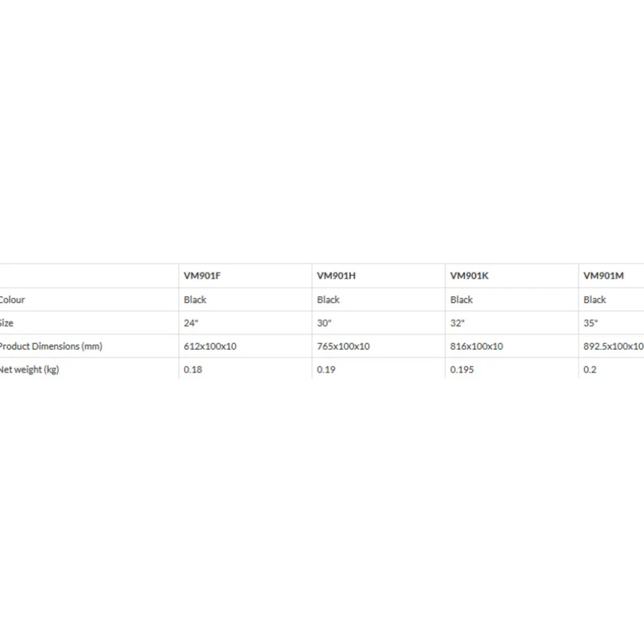This screenshot has width=644, height=644.
Task: Click the Colour row label
Action: [x=12, y=300]
